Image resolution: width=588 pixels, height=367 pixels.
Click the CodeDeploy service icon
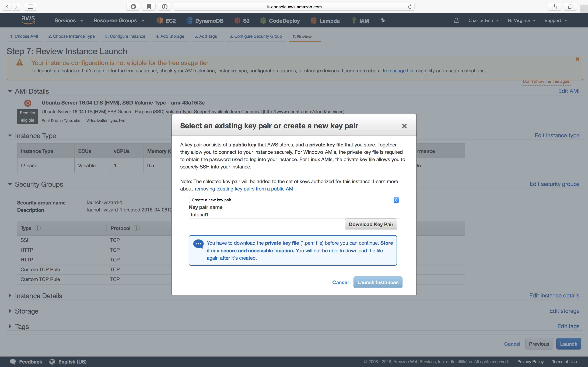coord(263,20)
